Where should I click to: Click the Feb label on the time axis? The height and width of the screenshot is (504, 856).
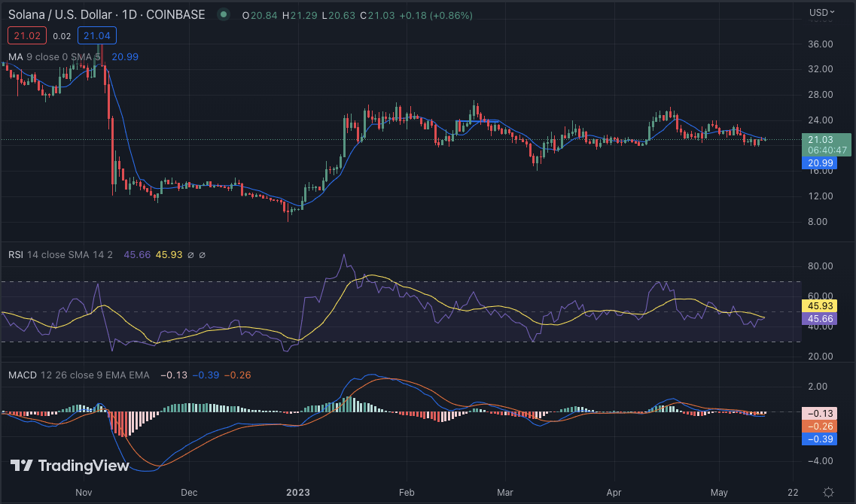[x=407, y=493]
